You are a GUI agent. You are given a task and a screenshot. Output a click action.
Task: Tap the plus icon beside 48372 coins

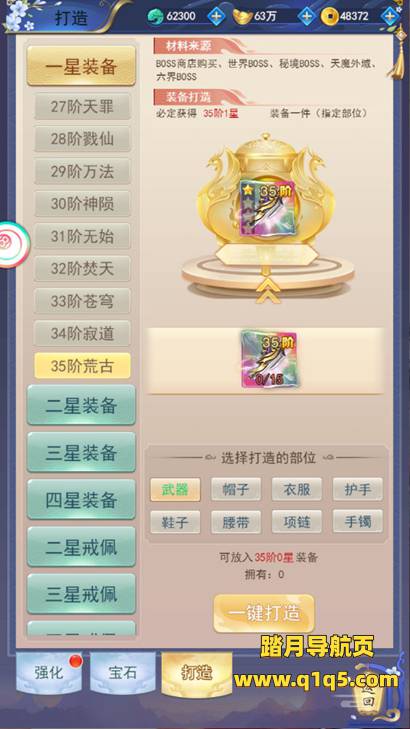[390, 16]
